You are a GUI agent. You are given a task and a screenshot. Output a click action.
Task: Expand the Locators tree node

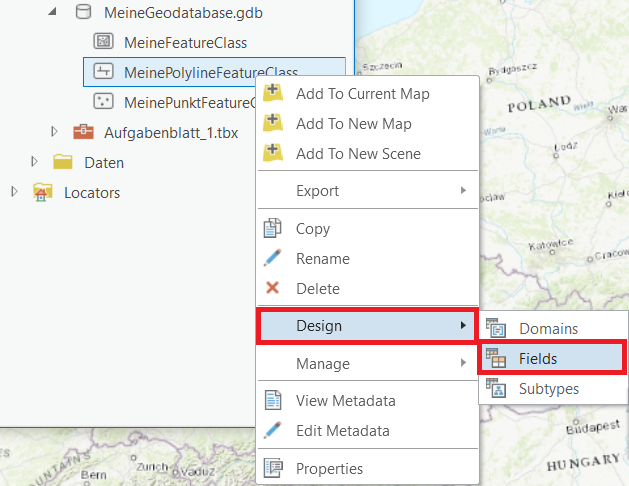point(15,192)
